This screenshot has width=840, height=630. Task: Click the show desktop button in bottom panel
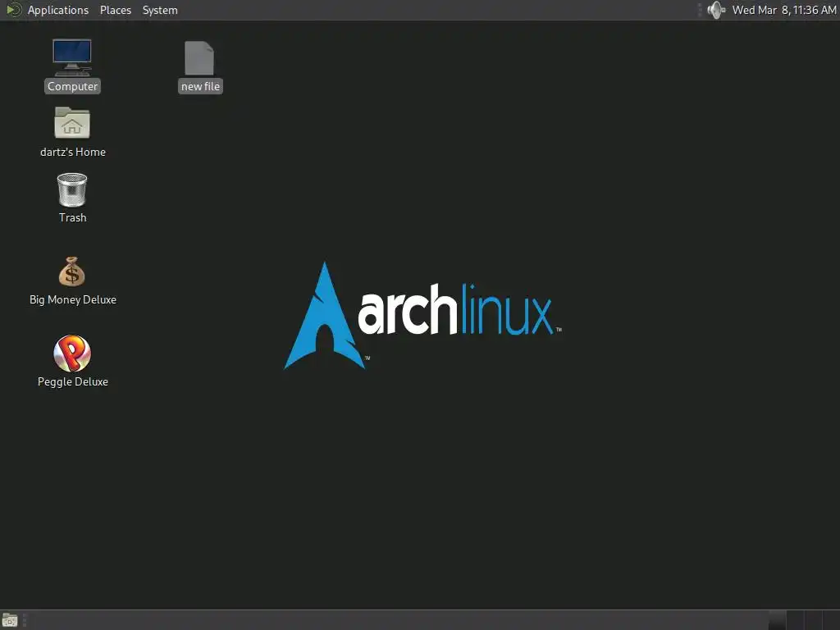coord(10,620)
